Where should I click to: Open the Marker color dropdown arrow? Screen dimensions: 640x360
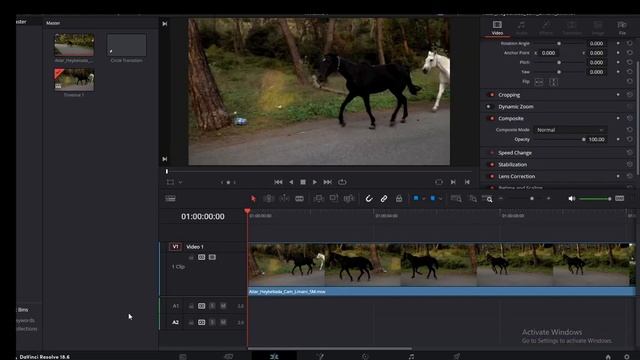[440, 199]
